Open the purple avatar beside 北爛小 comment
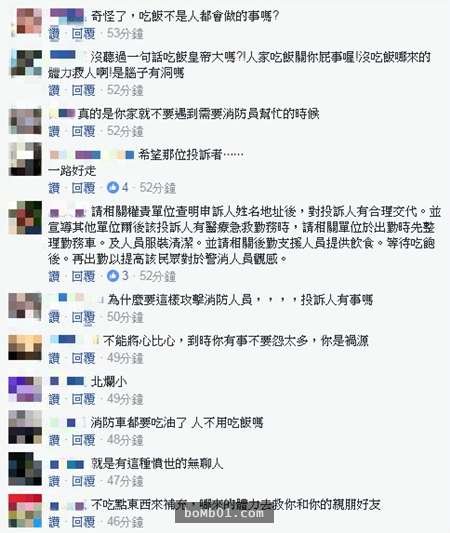The image size is (450, 533). (25, 390)
